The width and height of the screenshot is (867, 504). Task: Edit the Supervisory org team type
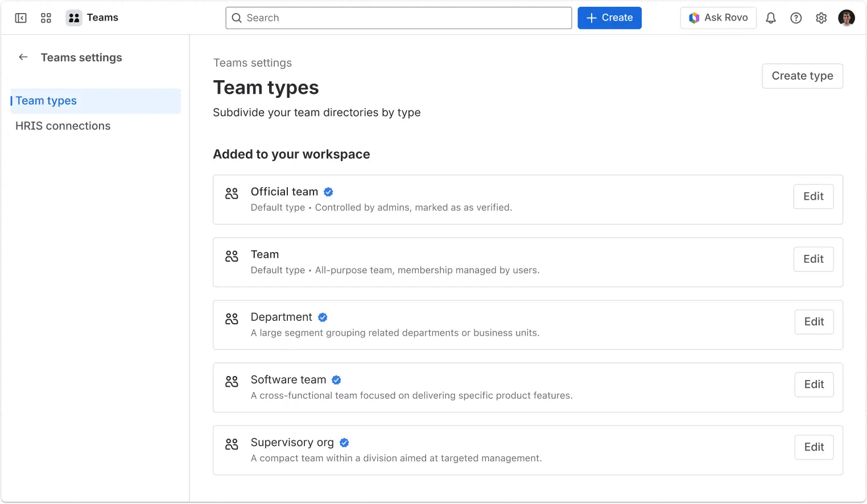[814, 447]
